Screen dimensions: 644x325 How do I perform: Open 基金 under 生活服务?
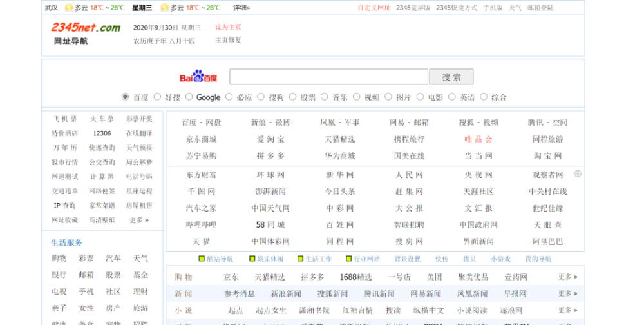(x=140, y=275)
